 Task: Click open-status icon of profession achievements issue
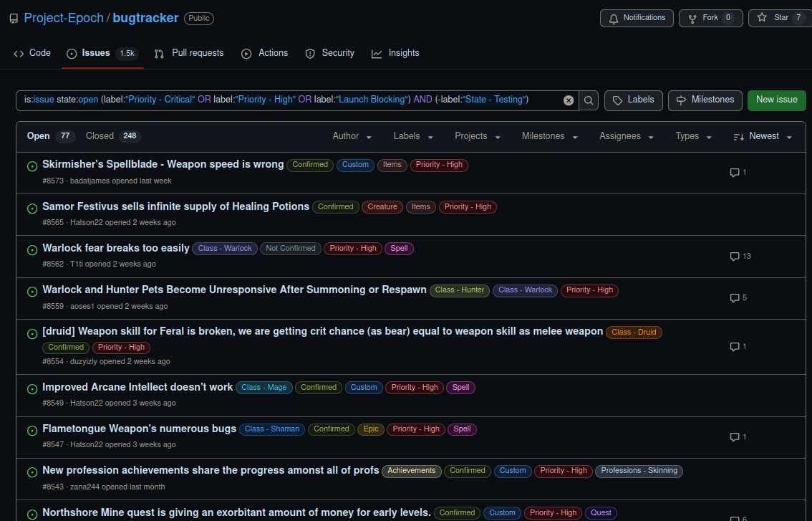[32, 472]
